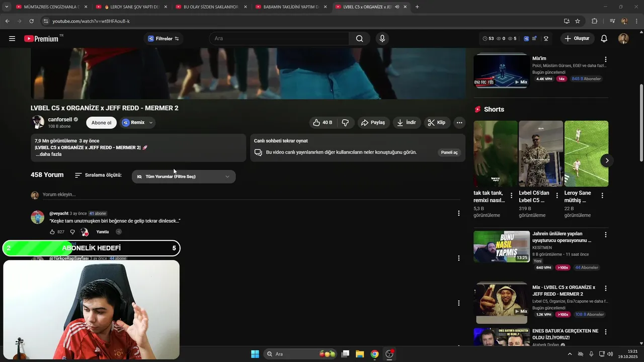
Task: Open the notifications bell
Action: point(604,39)
